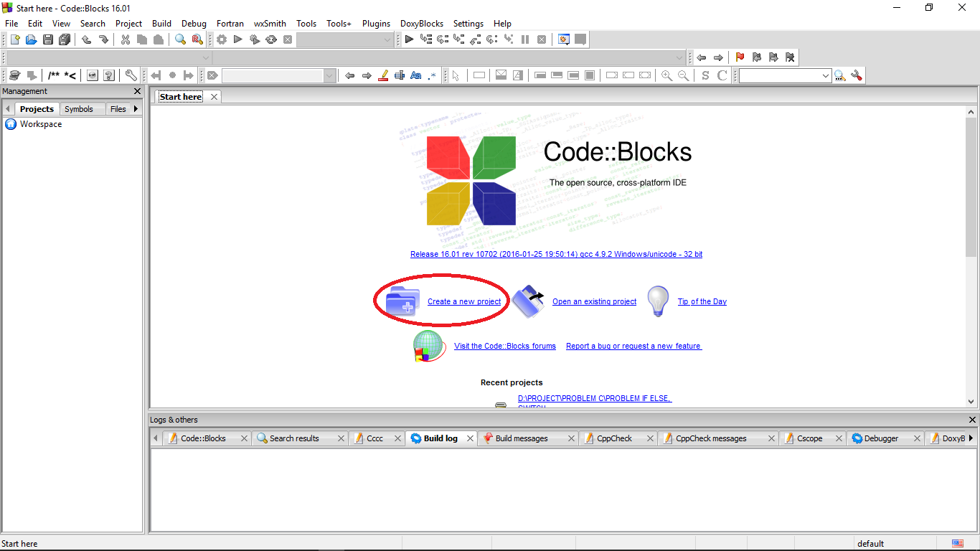This screenshot has height=551, width=980.
Task: Click the Run green-arrow play icon
Action: pyautogui.click(x=237, y=39)
